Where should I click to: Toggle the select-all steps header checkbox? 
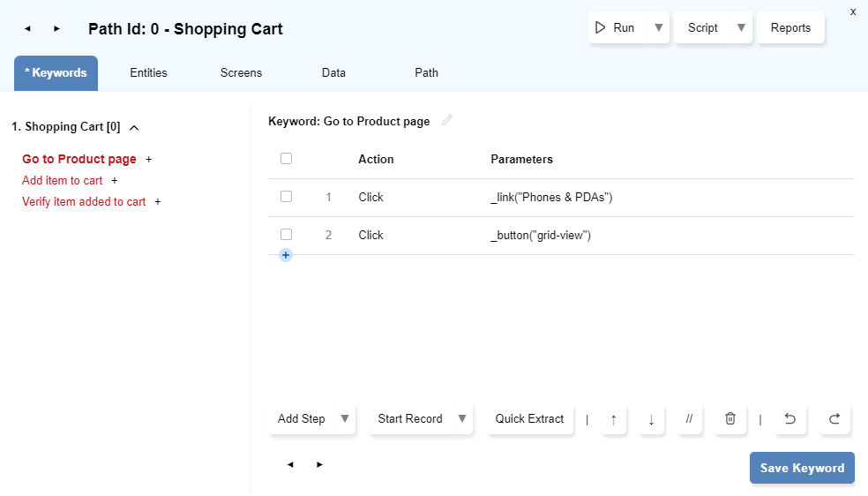[286, 159]
